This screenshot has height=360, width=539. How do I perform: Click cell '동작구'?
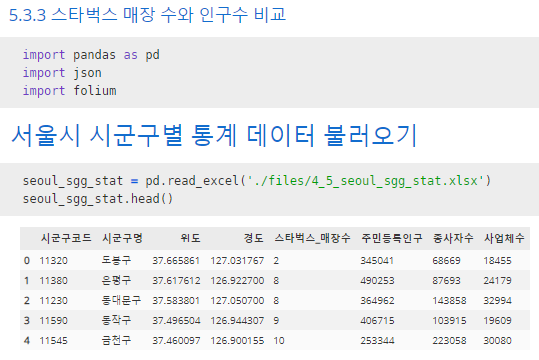tap(116, 320)
